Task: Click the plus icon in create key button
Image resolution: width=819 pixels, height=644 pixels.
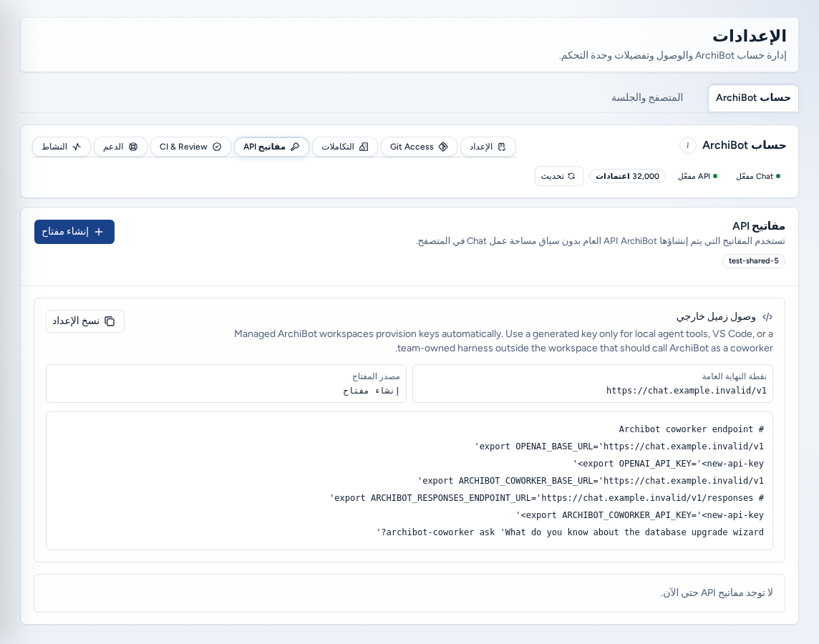Action: pyautogui.click(x=99, y=232)
